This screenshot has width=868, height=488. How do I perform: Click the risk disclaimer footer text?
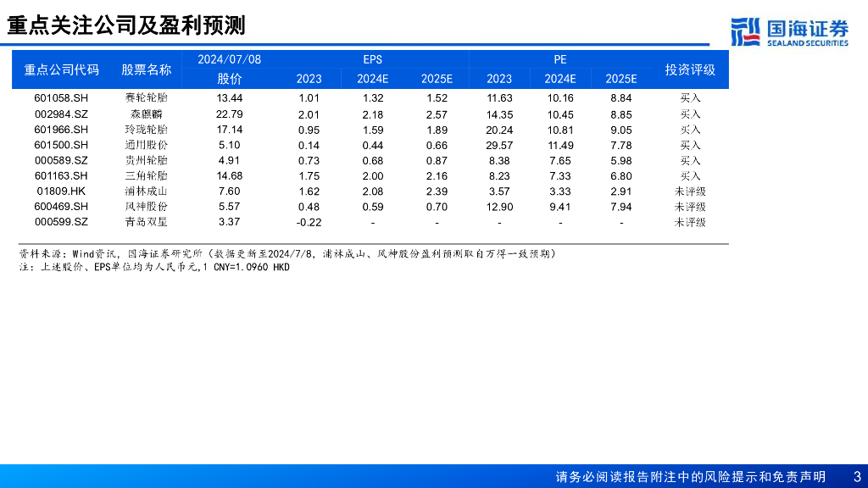[x=691, y=476]
